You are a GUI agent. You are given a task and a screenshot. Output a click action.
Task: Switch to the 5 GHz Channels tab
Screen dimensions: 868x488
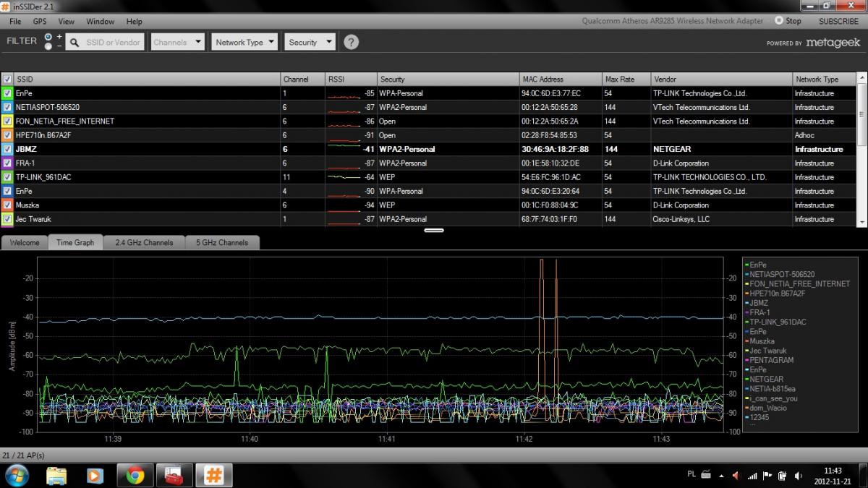[222, 243]
